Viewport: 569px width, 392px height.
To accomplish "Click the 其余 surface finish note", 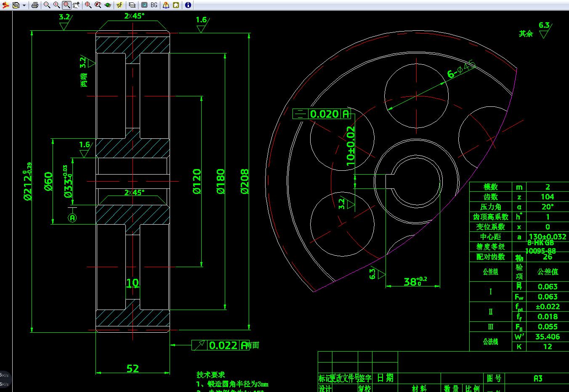I will click(x=526, y=34).
